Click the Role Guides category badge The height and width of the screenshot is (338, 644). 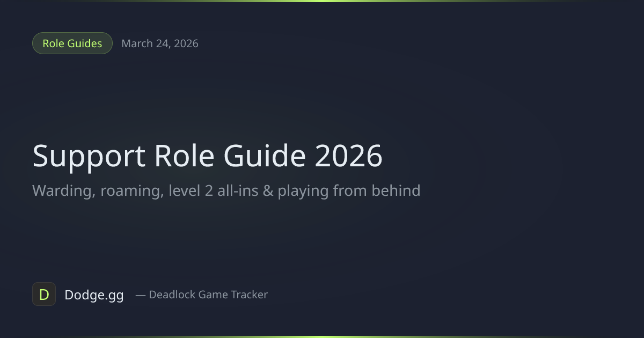72,43
